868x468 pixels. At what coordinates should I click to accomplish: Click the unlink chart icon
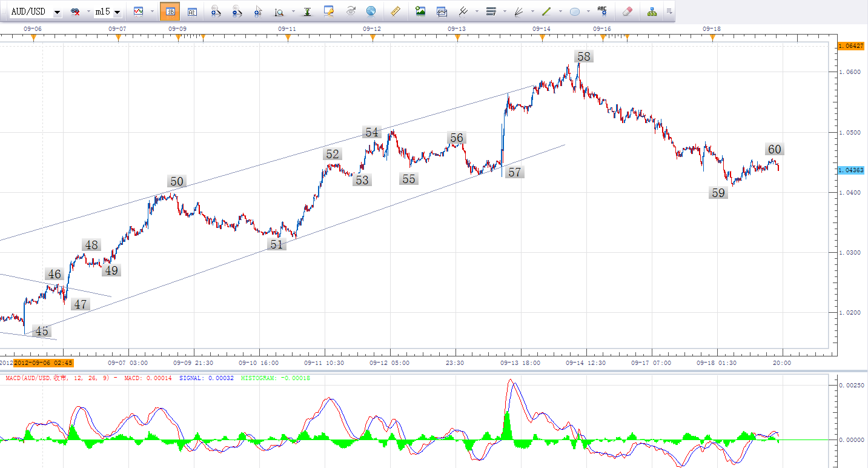click(x=76, y=12)
